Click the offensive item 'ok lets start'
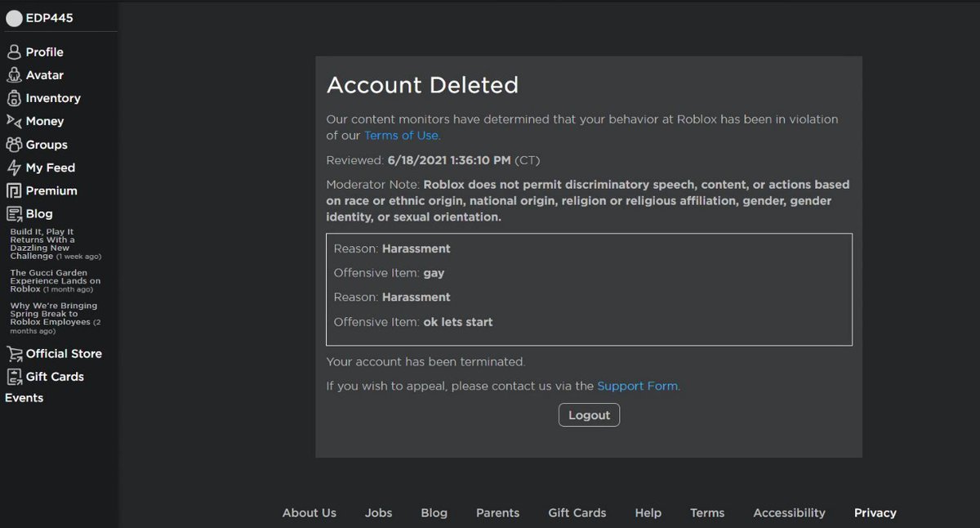The image size is (980, 528). point(457,322)
